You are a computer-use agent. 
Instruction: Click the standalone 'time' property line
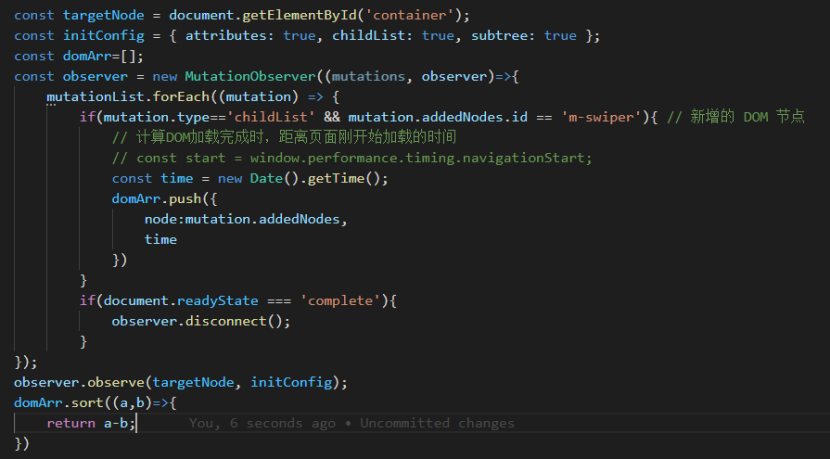tap(160, 240)
